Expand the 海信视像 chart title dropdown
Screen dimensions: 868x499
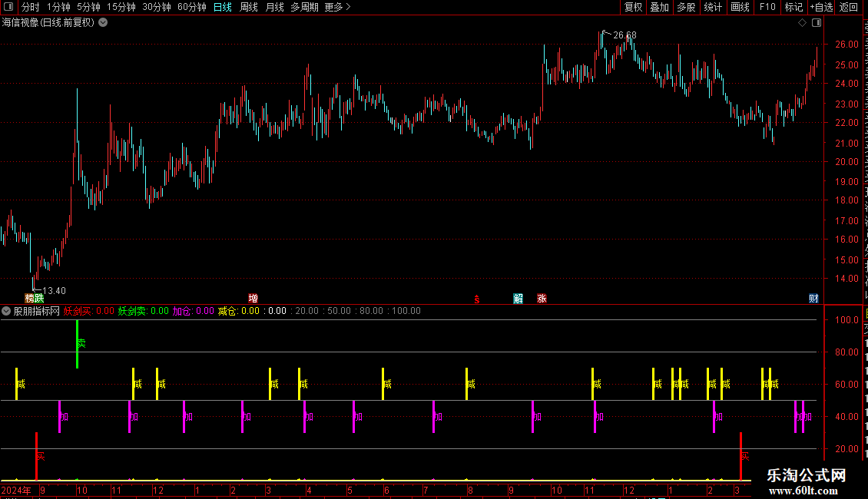point(103,23)
